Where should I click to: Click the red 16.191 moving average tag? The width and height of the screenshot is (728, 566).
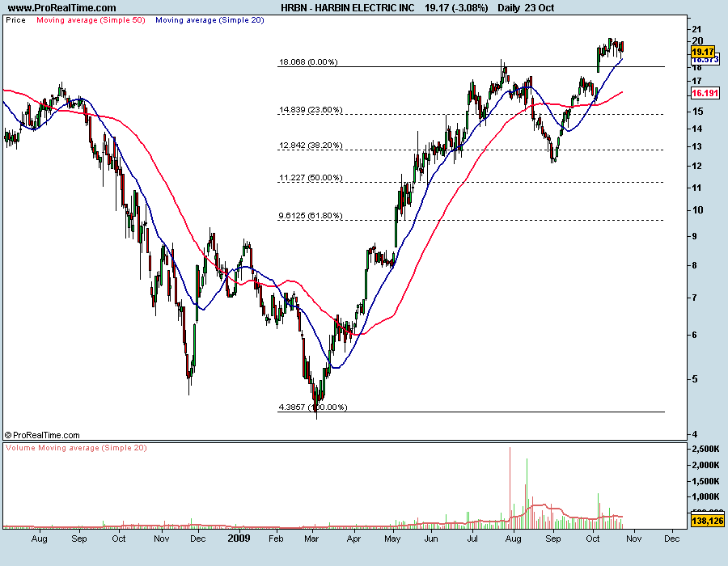tap(705, 93)
